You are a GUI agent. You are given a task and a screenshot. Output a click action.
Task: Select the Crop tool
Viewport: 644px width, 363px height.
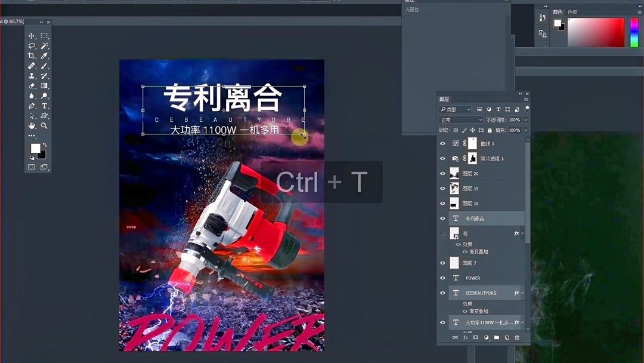pyautogui.click(x=30, y=54)
